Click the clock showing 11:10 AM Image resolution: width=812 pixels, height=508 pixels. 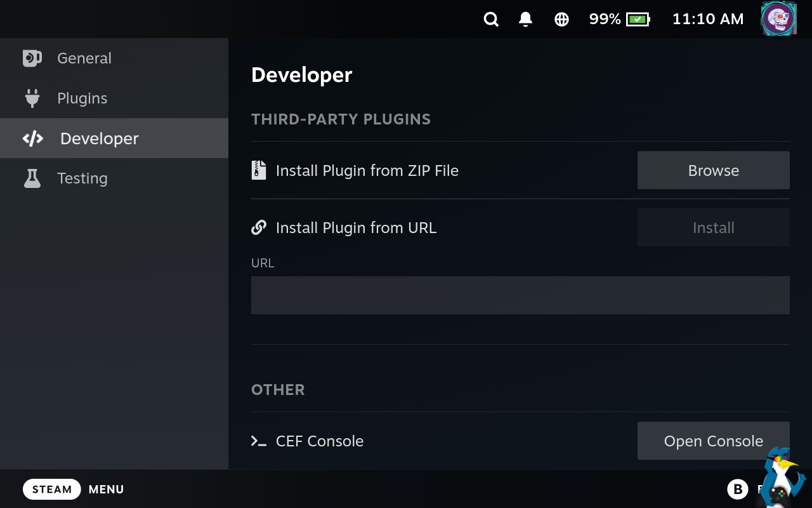click(708, 19)
